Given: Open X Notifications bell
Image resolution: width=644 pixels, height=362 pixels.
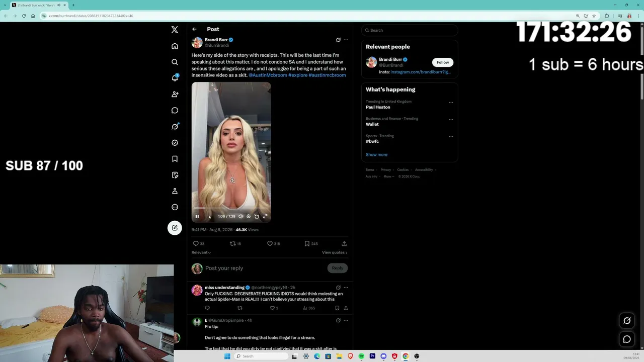Looking at the screenshot, I should (175, 78).
